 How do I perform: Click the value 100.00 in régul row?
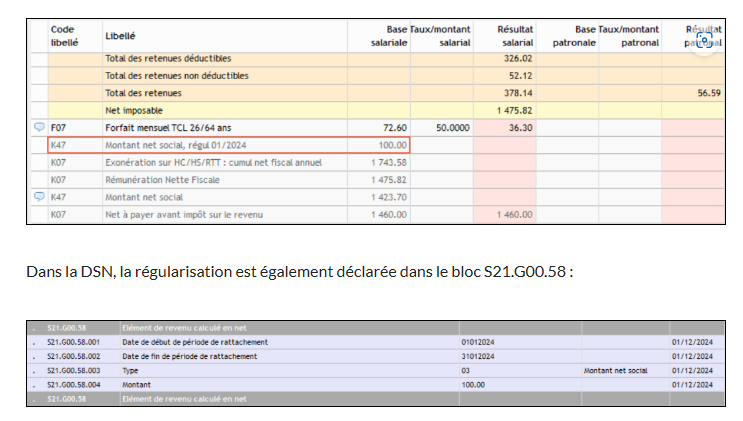click(x=392, y=145)
